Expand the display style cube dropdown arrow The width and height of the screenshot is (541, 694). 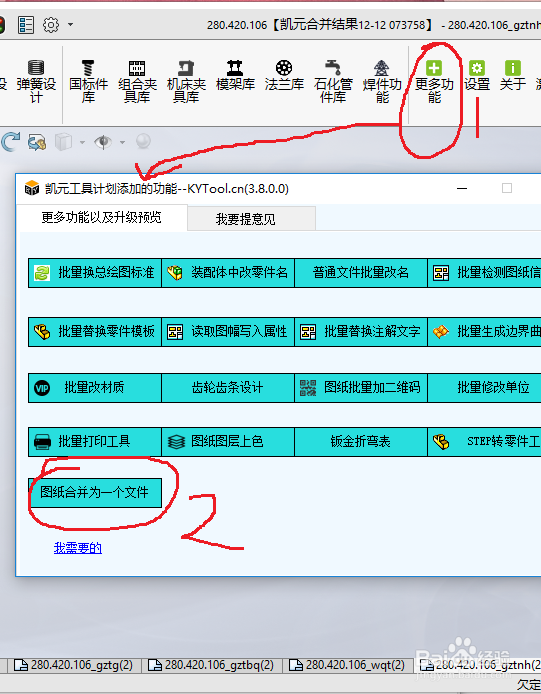coord(82,143)
